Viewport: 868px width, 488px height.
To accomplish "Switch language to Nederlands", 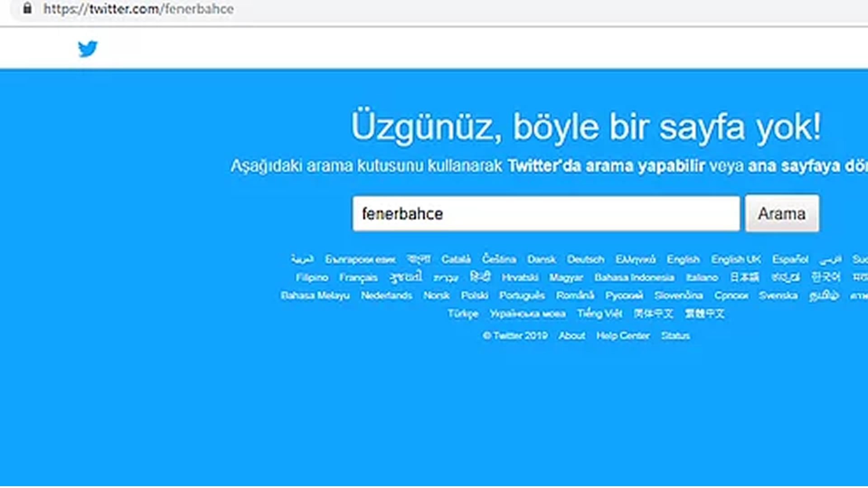I will (387, 296).
